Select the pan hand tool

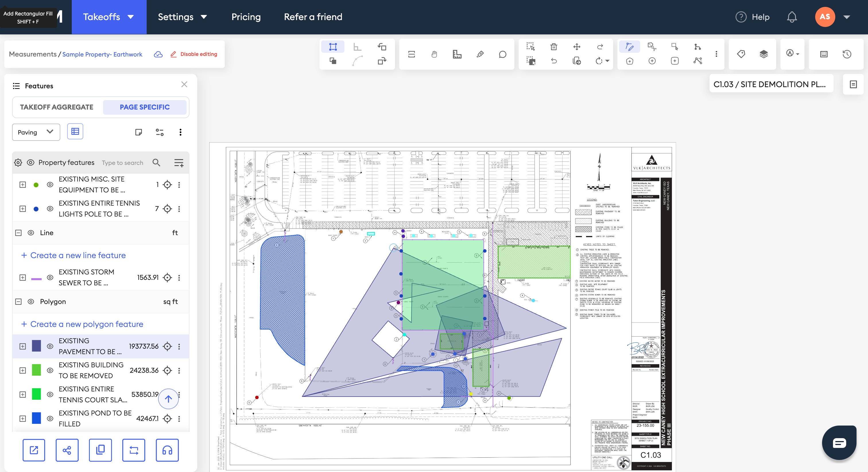point(434,54)
